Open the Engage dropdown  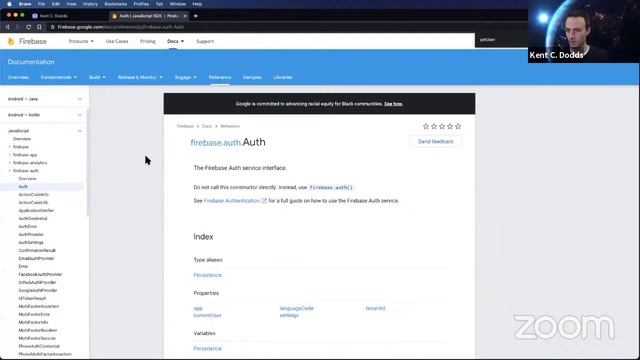point(186,77)
